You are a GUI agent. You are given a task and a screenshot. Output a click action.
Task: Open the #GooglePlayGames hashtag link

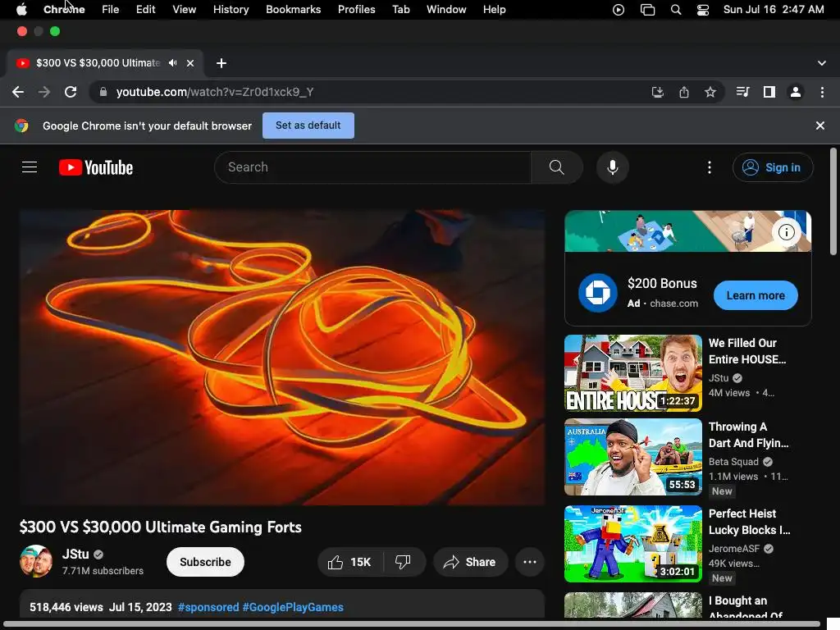point(293,607)
